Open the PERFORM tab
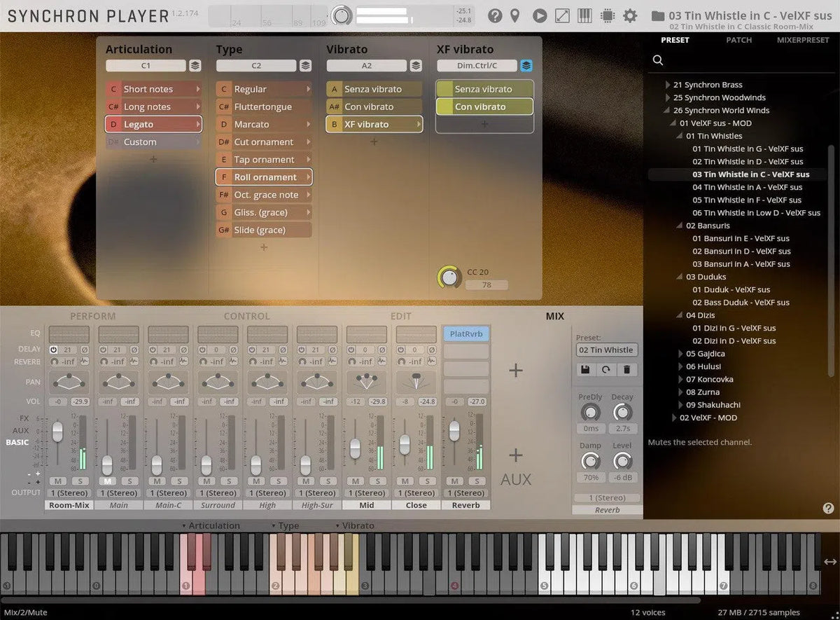The image size is (840, 620). pos(92,317)
